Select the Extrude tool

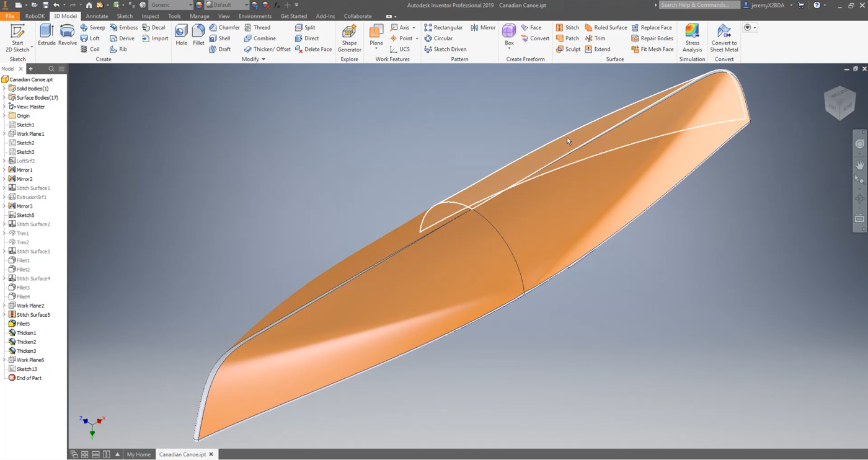[x=46, y=34]
